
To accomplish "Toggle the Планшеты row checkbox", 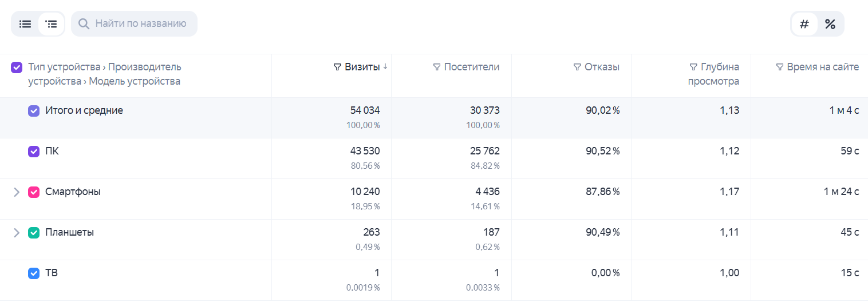I will point(34,233).
